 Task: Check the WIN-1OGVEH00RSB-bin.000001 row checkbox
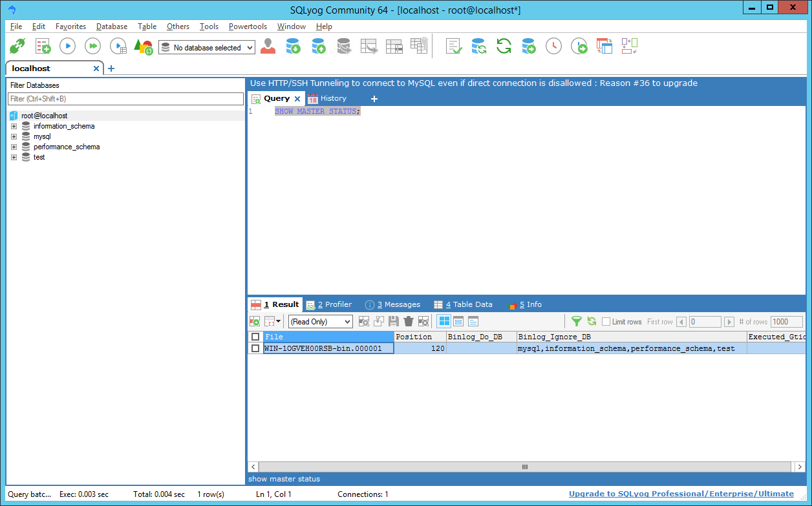pos(255,348)
